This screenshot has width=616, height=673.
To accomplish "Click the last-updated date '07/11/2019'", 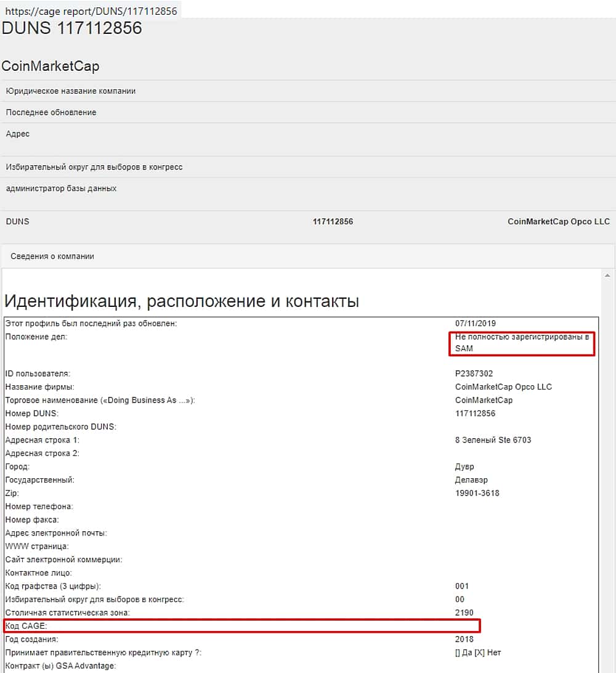I will [476, 324].
